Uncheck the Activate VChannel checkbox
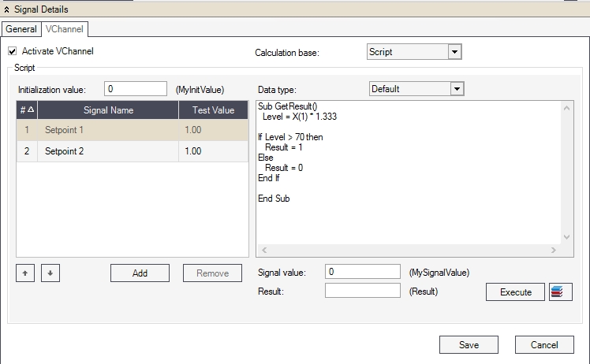The height and width of the screenshot is (364, 590). click(x=12, y=51)
